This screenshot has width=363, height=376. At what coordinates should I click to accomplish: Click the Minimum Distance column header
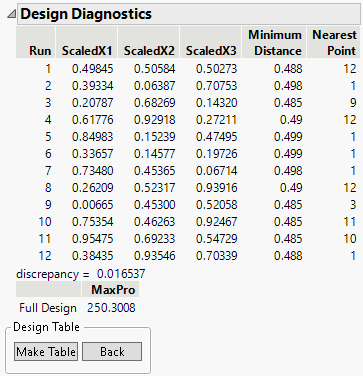click(275, 43)
